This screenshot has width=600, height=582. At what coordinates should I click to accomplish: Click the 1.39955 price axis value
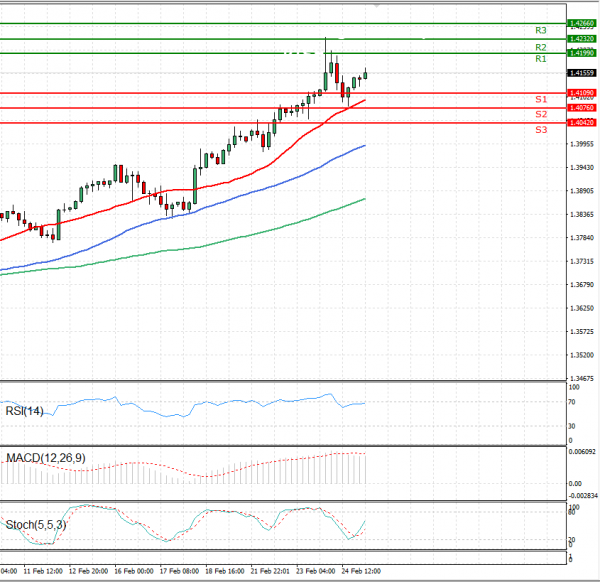(582, 144)
